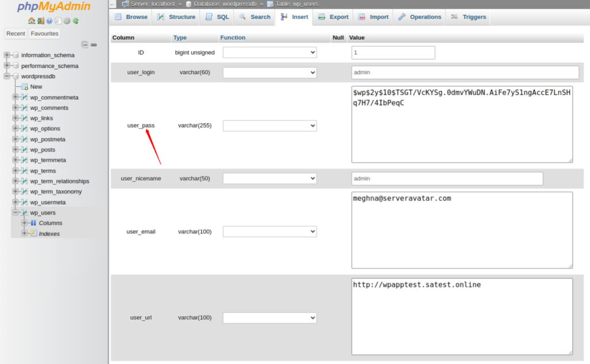This screenshot has width=590, height=364.
Task: Click the ID value field containing 1
Action: [393, 52]
